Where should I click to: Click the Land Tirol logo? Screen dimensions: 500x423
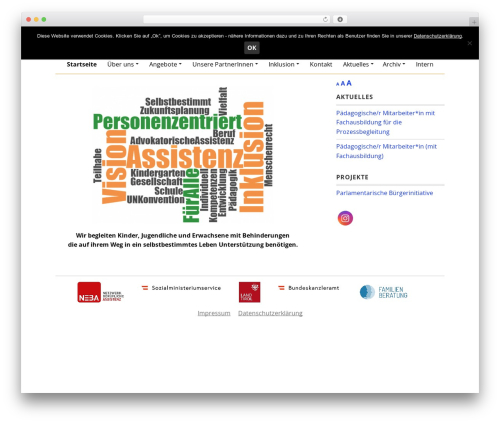pos(249,292)
